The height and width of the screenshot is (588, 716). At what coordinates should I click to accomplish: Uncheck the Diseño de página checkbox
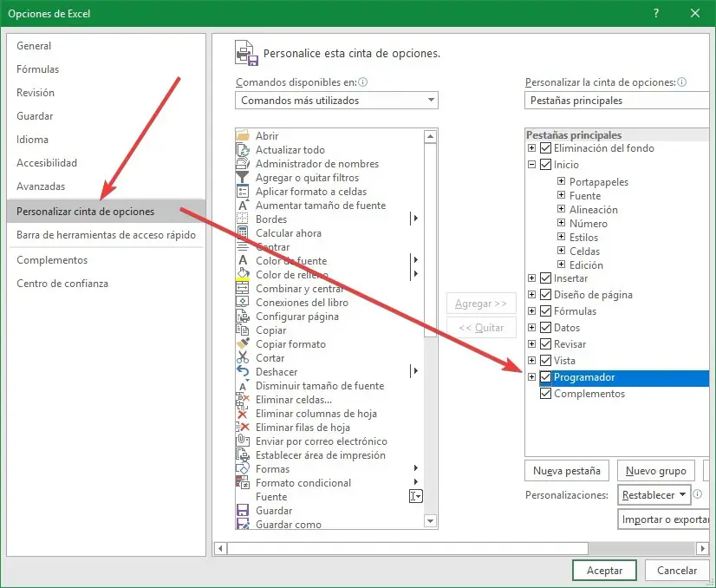point(546,294)
